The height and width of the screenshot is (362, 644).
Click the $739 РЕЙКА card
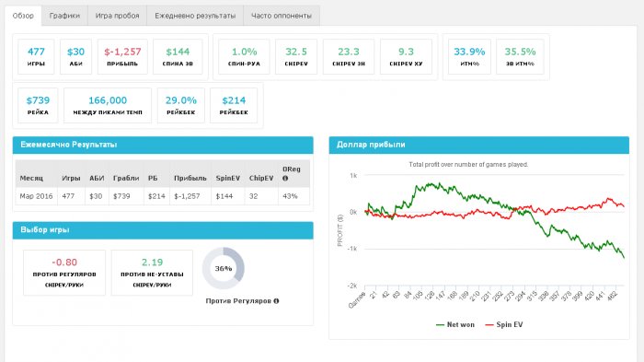point(38,105)
